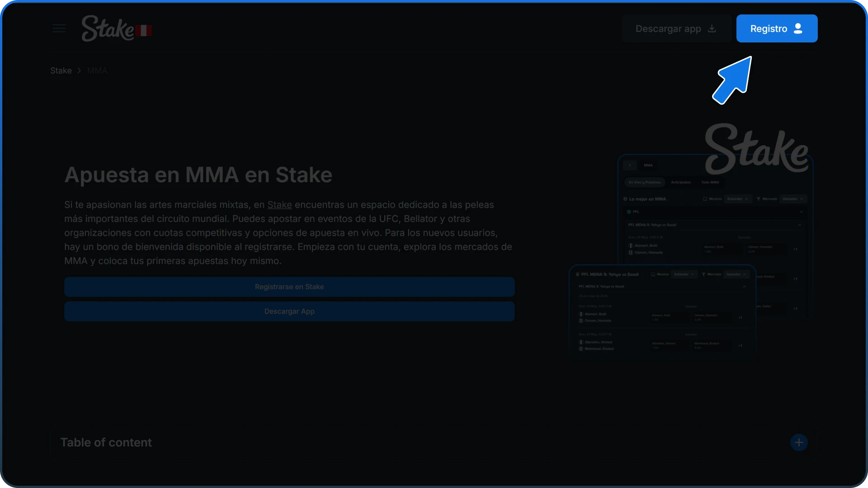Image resolution: width=868 pixels, height=488 pixels.
Task: Click the Table of content heading text
Action: tap(106, 442)
